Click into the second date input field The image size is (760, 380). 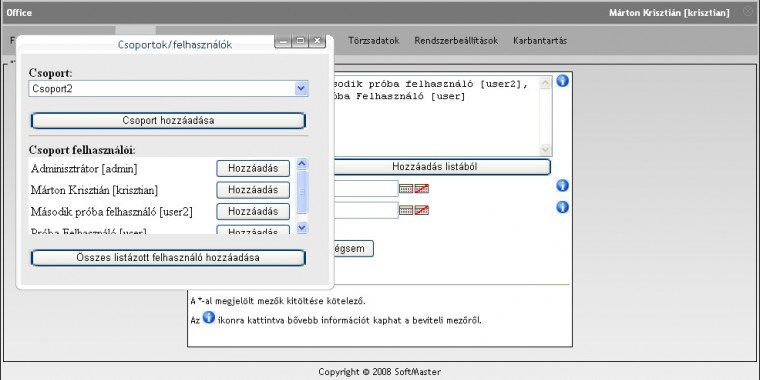click(x=366, y=210)
